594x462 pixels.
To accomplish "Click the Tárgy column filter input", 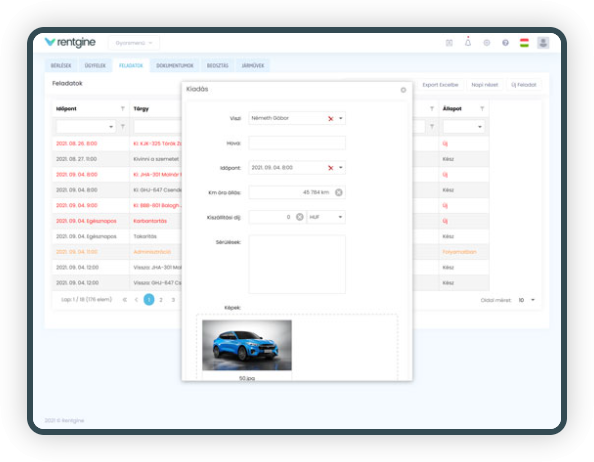I will coord(158,126).
